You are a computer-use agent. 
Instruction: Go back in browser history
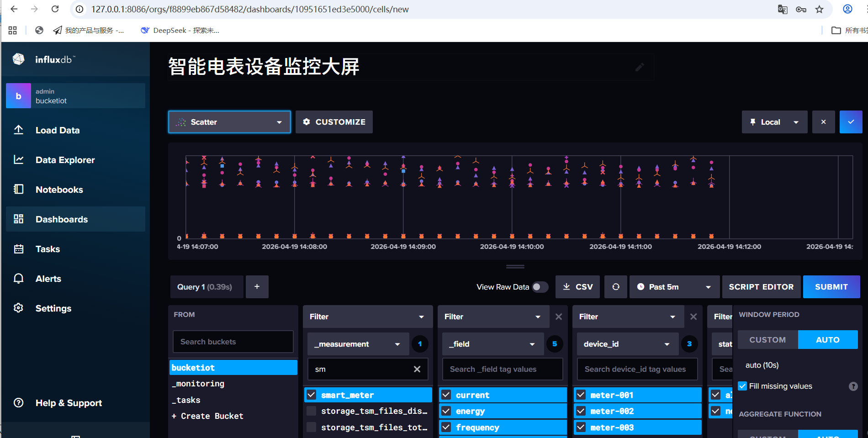coord(14,9)
